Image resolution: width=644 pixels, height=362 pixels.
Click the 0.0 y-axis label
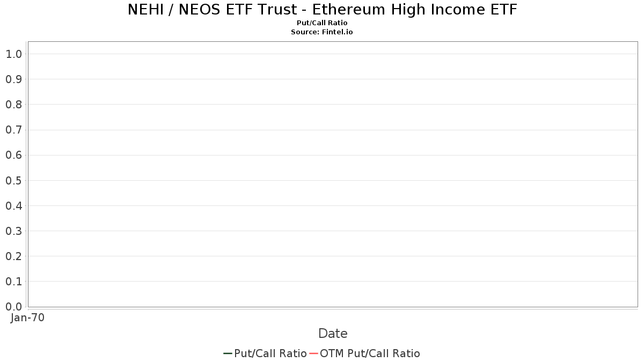pos(13,307)
